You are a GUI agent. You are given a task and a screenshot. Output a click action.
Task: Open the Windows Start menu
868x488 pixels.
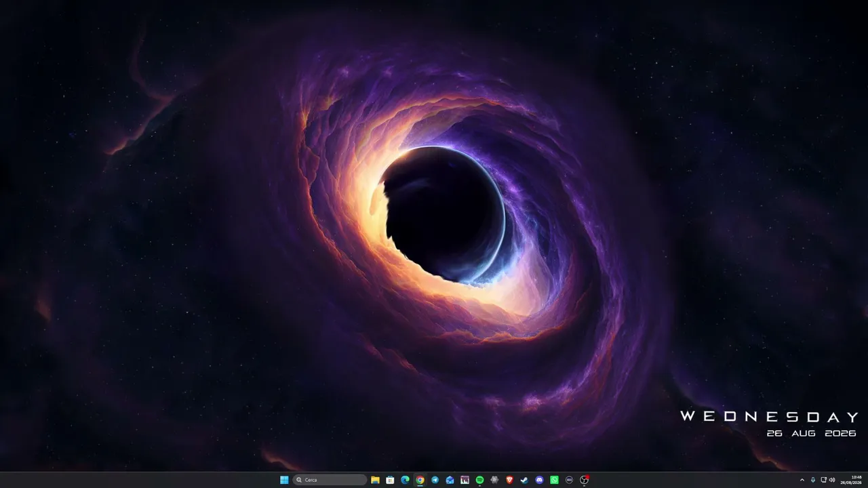pyautogui.click(x=284, y=480)
